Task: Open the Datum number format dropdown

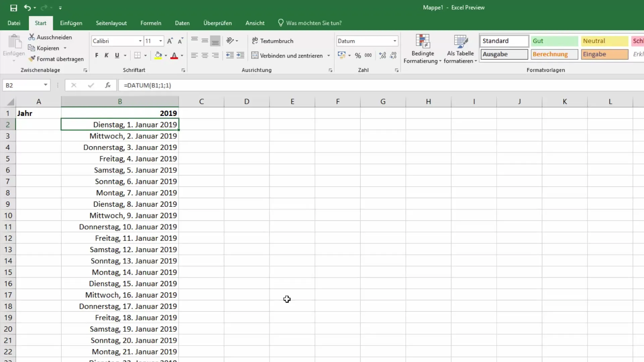Action: (395, 41)
